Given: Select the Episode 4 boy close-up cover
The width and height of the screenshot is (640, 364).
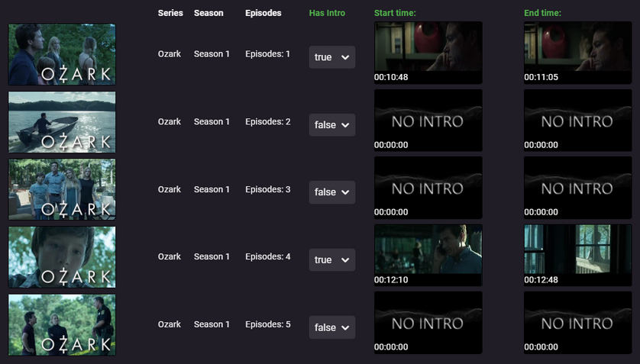Looking at the screenshot, I should pos(62,257).
